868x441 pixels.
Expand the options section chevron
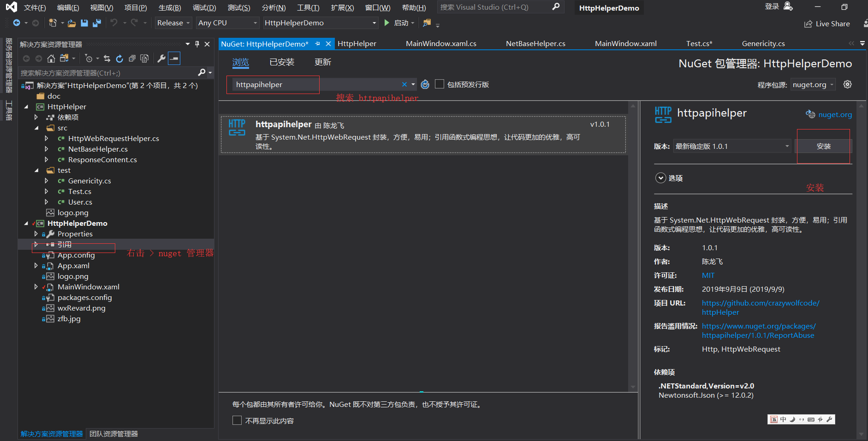[660, 178]
